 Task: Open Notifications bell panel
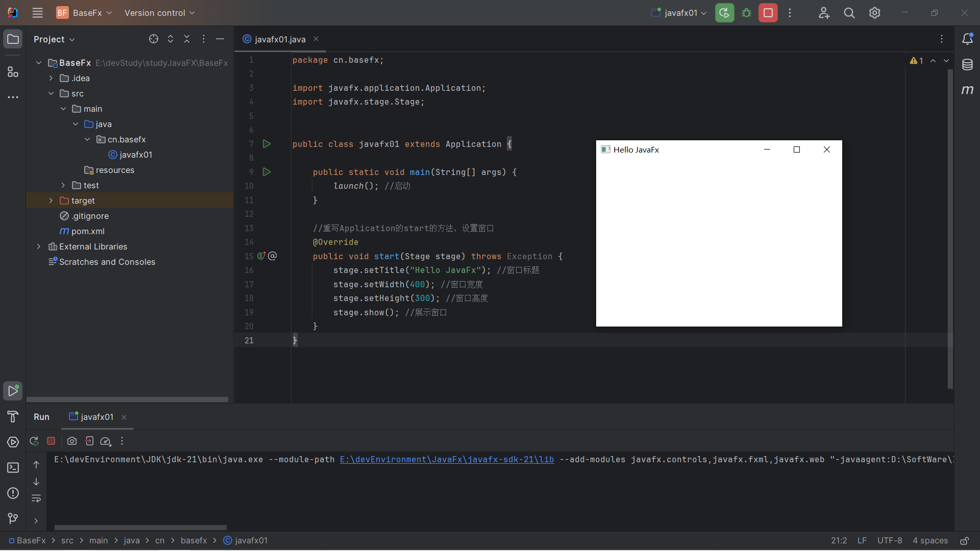pyautogui.click(x=967, y=39)
